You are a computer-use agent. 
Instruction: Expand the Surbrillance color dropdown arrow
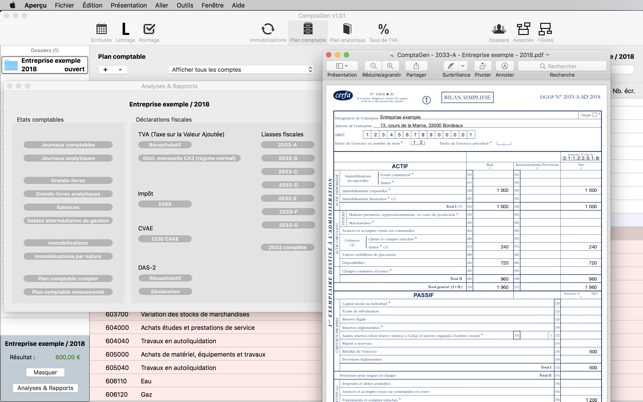tap(463, 66)
